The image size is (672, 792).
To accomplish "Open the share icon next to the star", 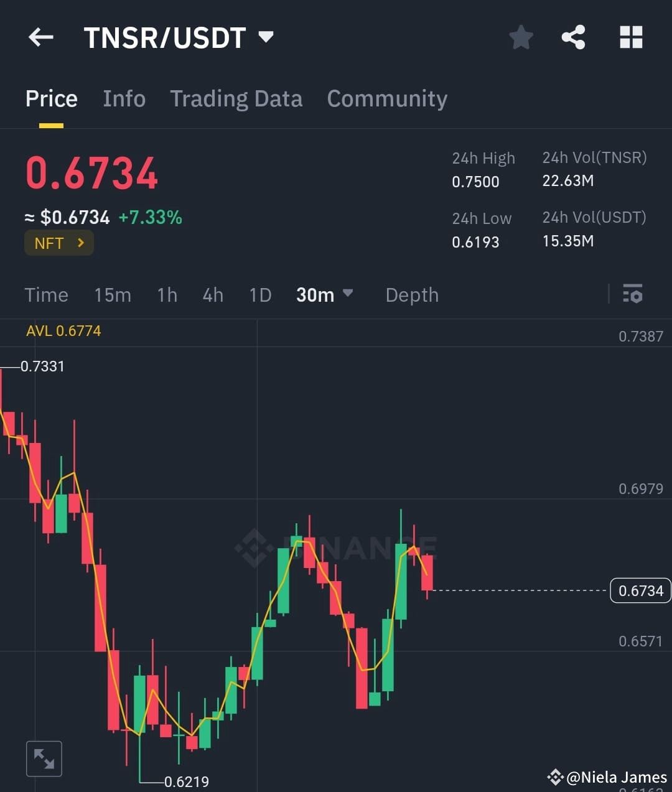I will point(573,37).
